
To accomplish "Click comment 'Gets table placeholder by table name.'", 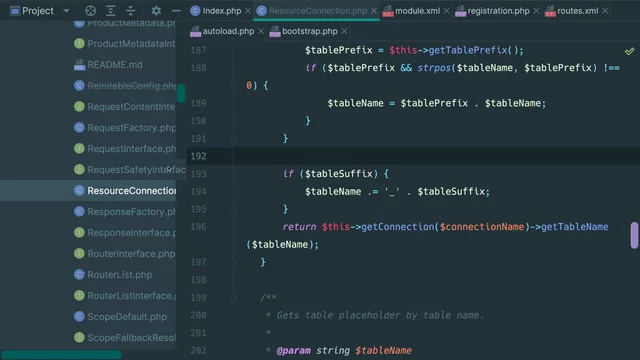I will (x=380, y=315).
